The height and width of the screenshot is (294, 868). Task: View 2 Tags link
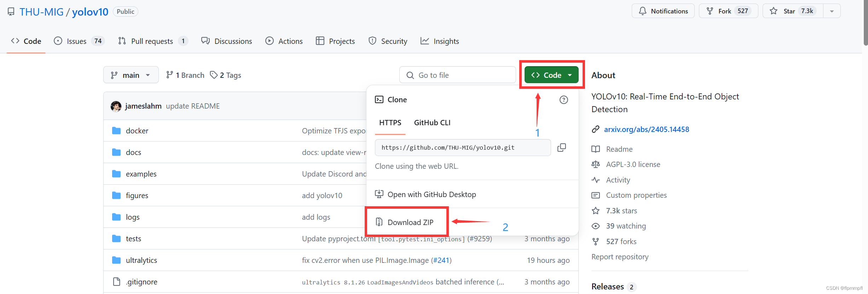226,75
